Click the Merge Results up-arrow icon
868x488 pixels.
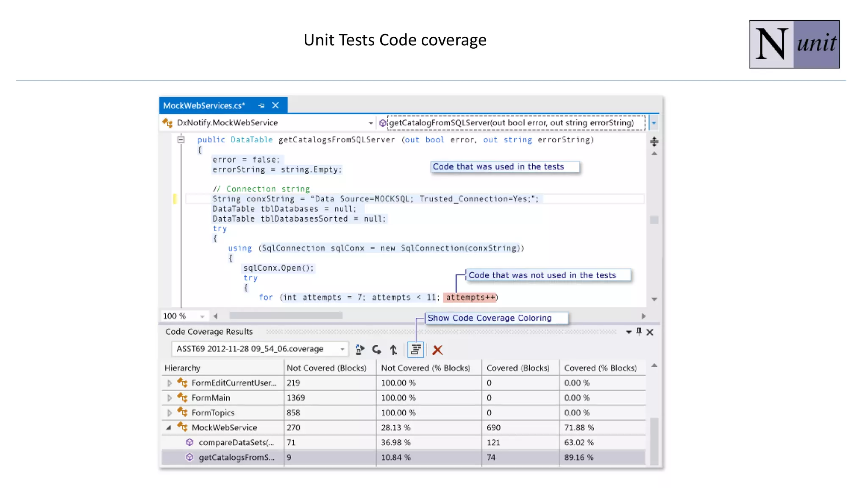pos(393,349)
